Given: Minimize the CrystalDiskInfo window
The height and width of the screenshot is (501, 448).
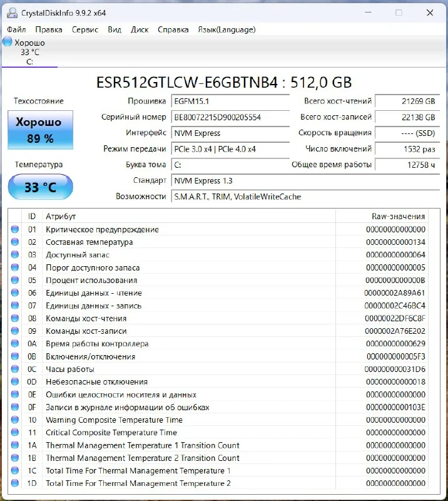Looking at the screenshot, I should point(368,13).
